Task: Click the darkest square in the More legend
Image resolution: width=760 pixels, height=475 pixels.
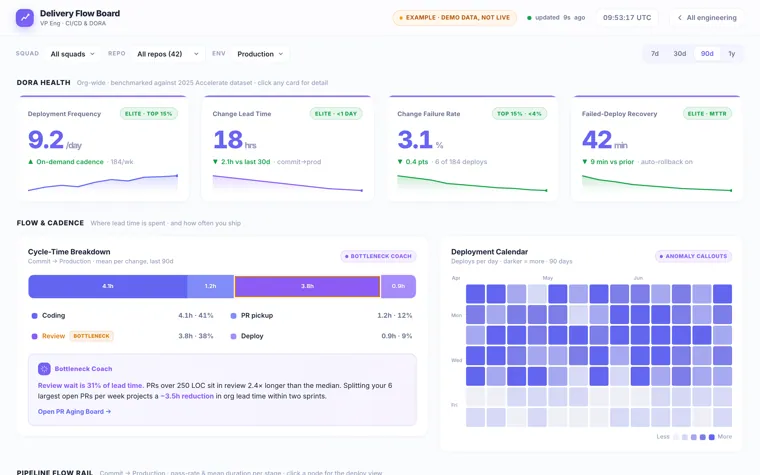Action: 712,437
